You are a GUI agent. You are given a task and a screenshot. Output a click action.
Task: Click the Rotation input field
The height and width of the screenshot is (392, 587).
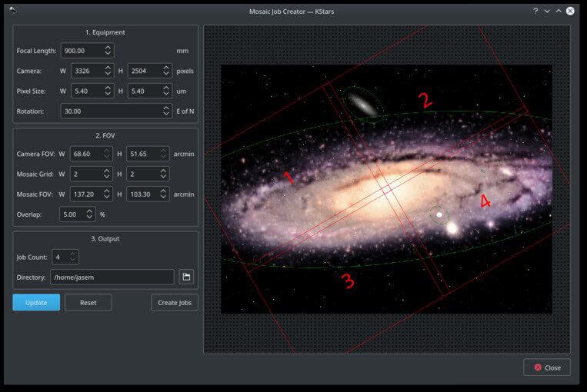[116, 111]
